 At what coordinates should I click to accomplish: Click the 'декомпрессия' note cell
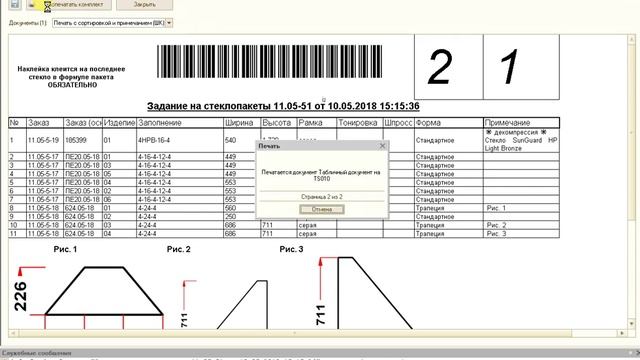(x=521, y=140)
